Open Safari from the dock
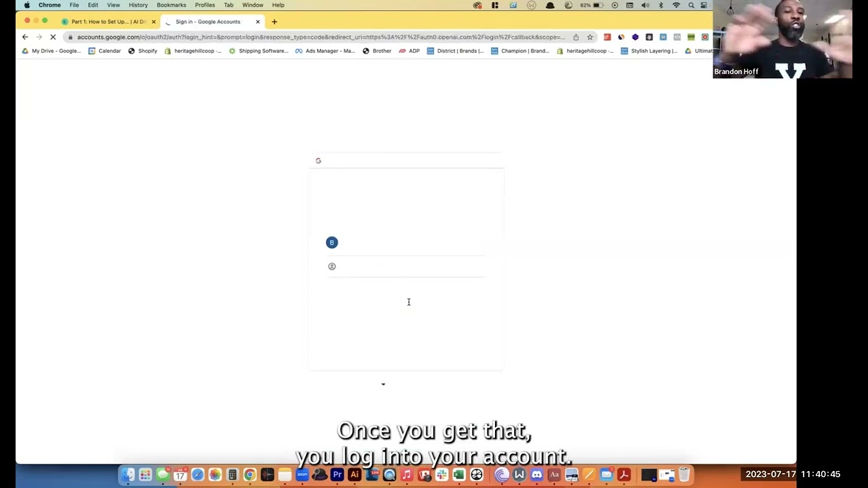868x488 pixels. (197, 474)
